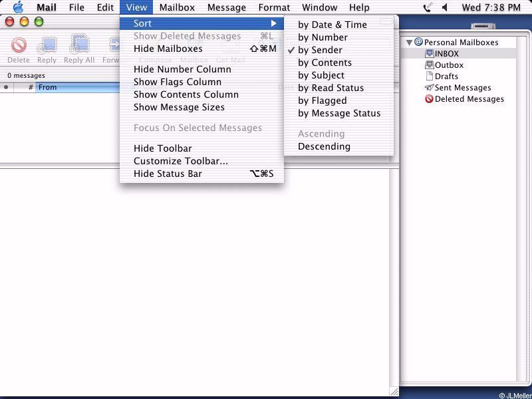Screen dimensions: 532x399
Task: Sort messages by Date & Time
Action: [338, 25]
